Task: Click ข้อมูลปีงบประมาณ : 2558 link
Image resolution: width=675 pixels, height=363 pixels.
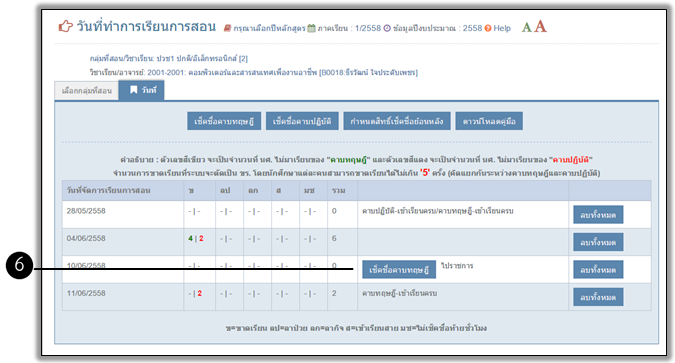Action: coord(437,28)
